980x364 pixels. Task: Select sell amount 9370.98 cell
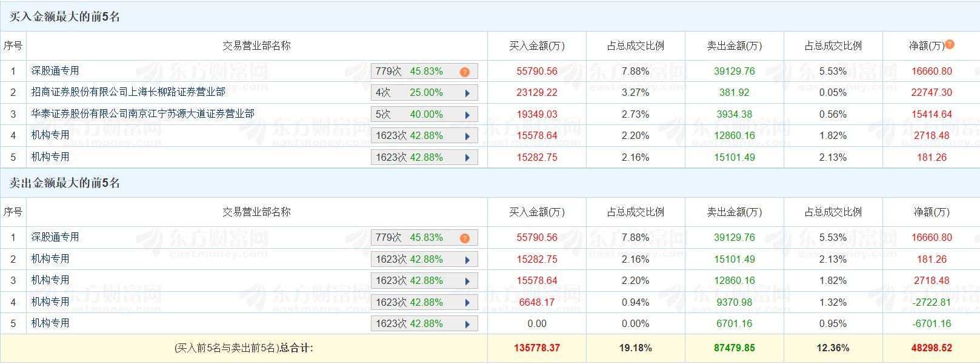(x=735, y=303)
